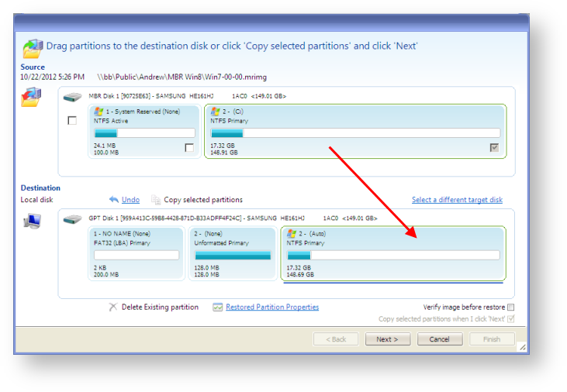Click the Undo link
The image size is (567, 392).
coord(130,199)
